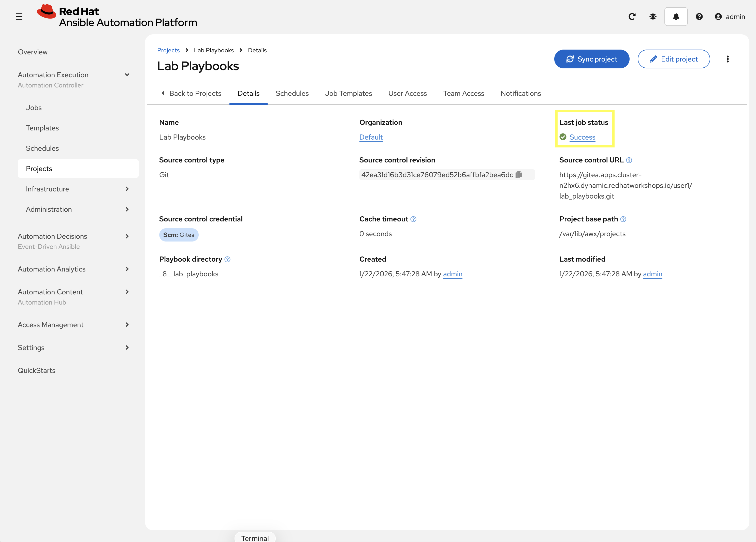Viewport: 756px width, 542px height.
Task: Copy the source control revision hash
Action: coord(519,174)
